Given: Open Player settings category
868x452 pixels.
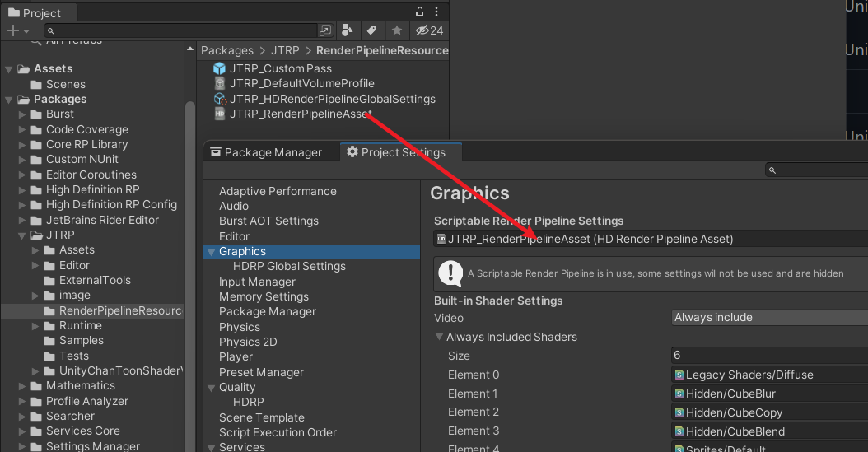Looking at the screenshot, I should [236, 356].
